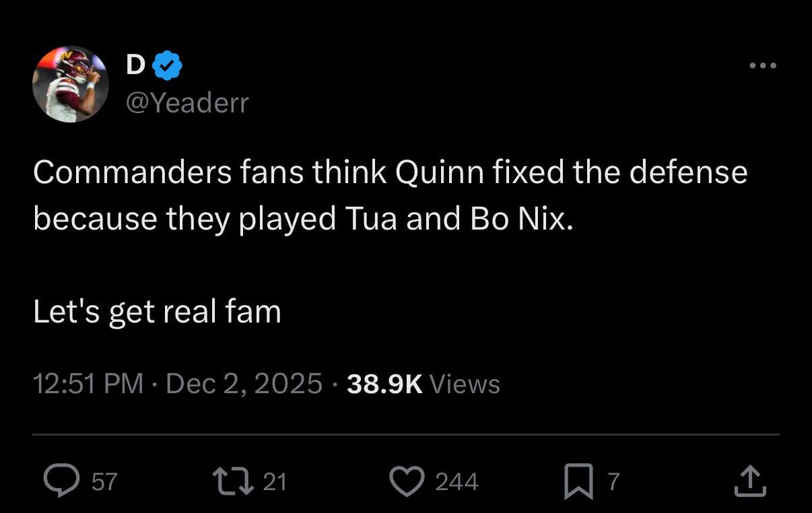Open the 244 likes list

click(459, 481)
